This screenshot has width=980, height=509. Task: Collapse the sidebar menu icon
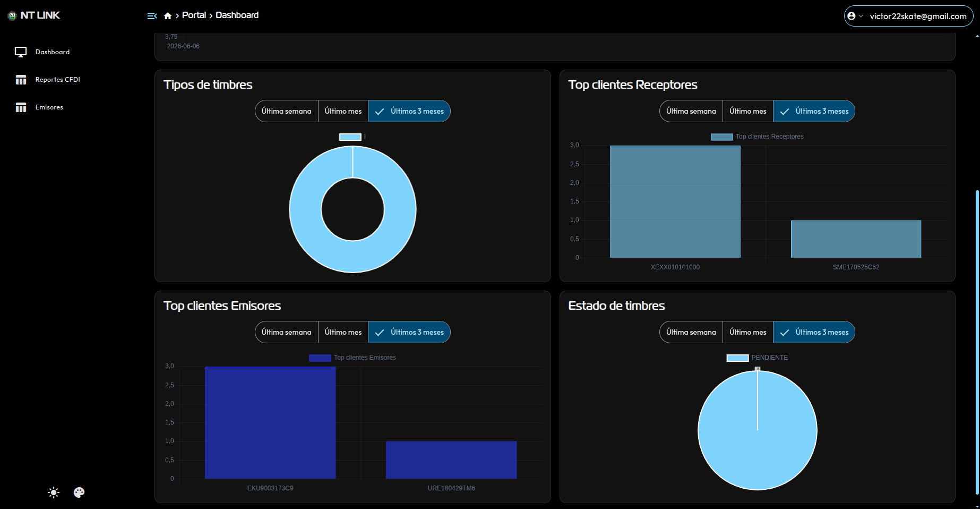152,16
